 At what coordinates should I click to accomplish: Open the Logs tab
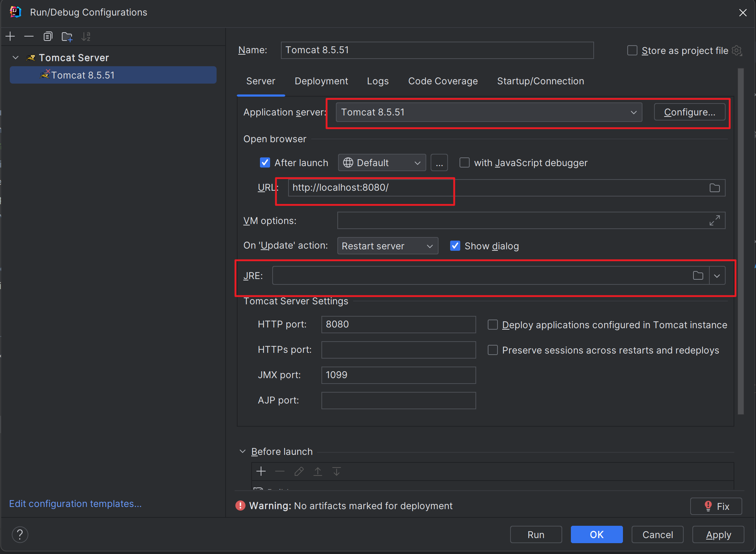pos(378,81)
